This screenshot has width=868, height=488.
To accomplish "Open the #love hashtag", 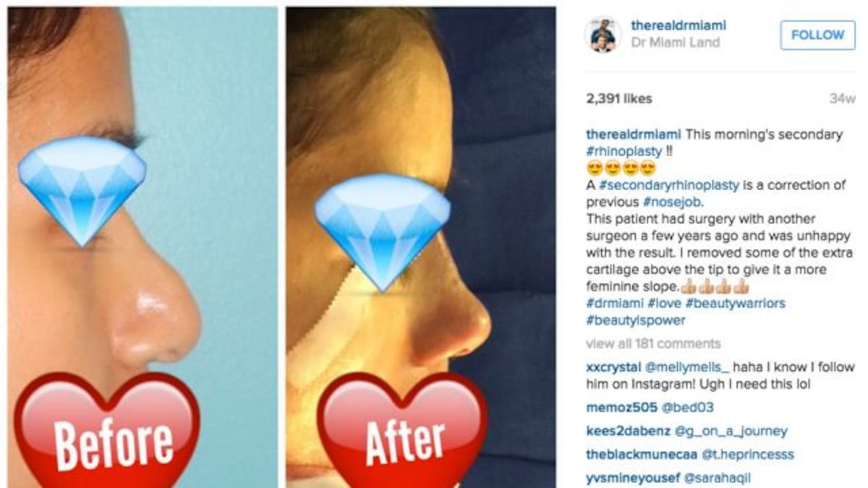I will (x=664, y=303).
